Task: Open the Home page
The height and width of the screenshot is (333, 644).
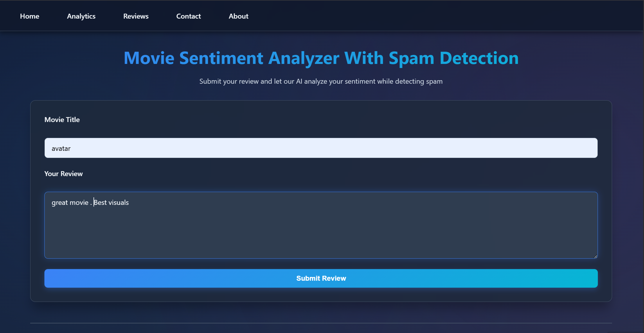Action: [29, 16]
